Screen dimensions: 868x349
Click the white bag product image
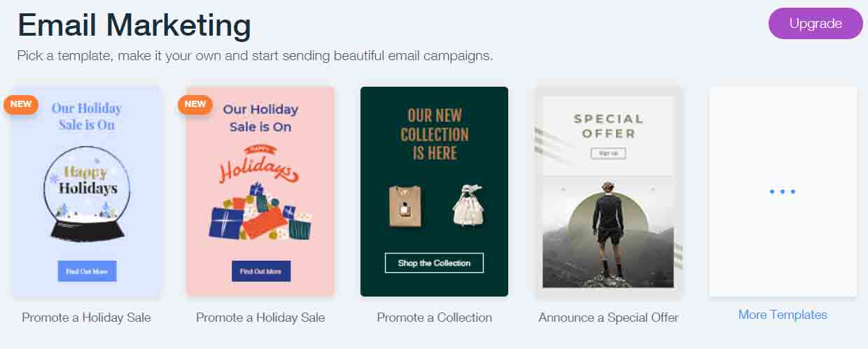coord(468,206)
